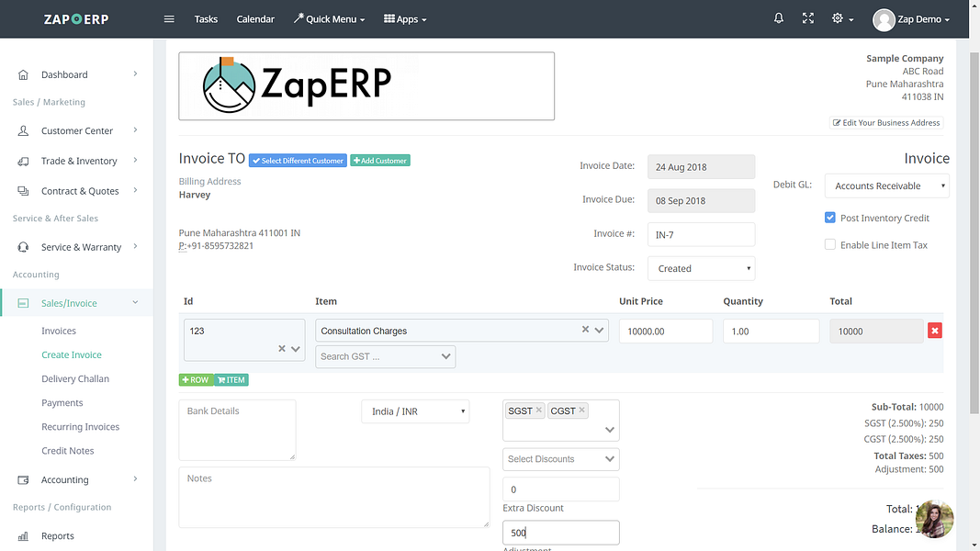Open the notifications bell
This screenshot has width=980, height=551.
tap(778, 18)
